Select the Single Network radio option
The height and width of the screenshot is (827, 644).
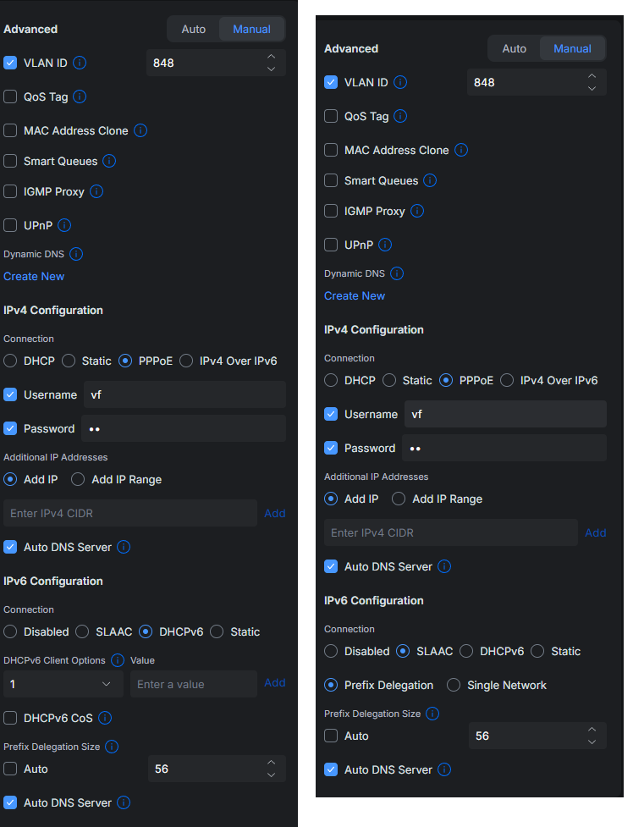pos(454,685)
